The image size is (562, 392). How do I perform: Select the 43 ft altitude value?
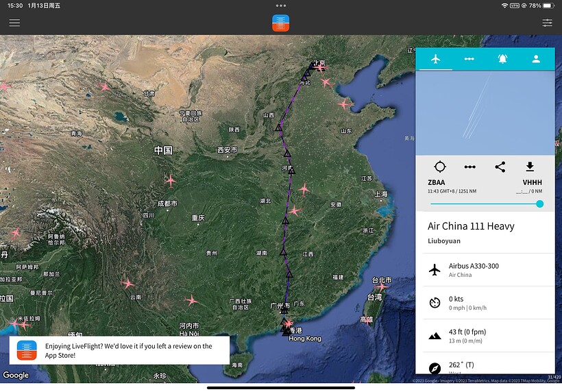pos(467,332)
